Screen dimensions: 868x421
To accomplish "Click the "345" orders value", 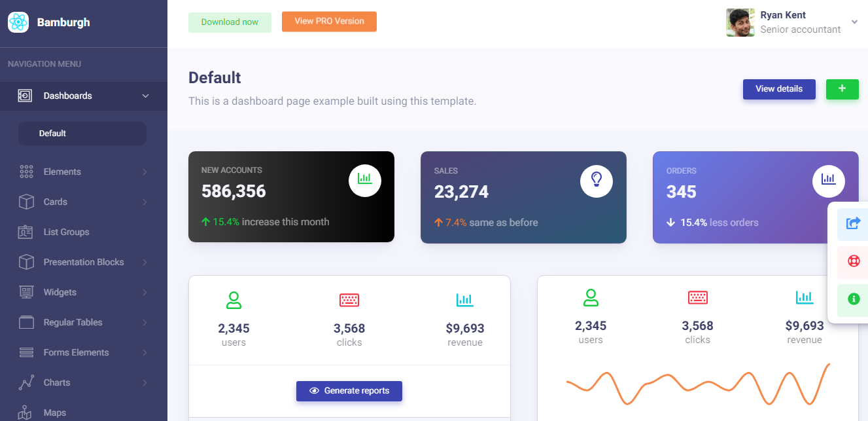I will click(x=681, y=192).
